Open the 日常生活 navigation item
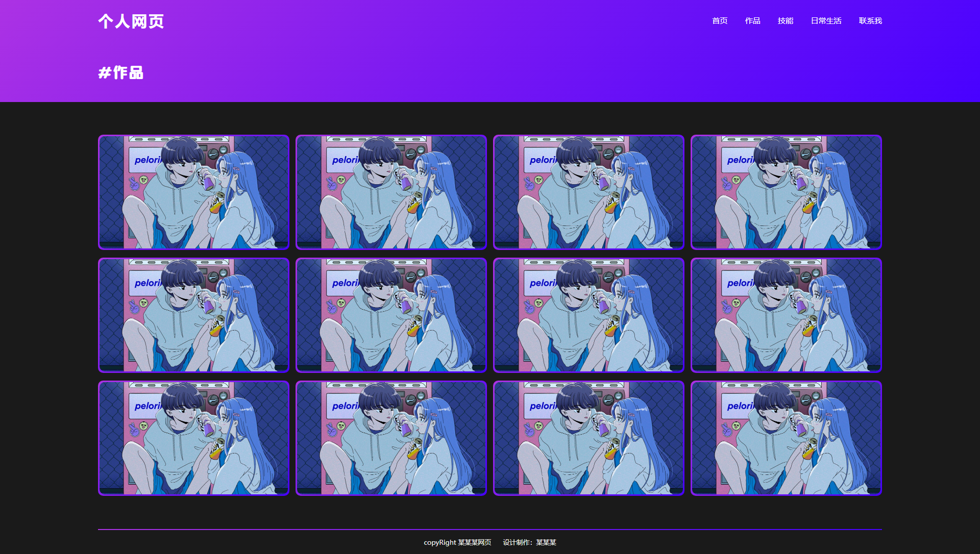Viewport: 980px width, 554px height. (826, 21)
